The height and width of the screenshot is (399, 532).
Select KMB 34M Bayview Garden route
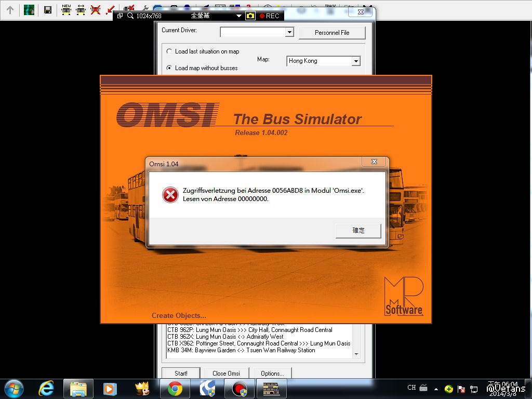241,350
